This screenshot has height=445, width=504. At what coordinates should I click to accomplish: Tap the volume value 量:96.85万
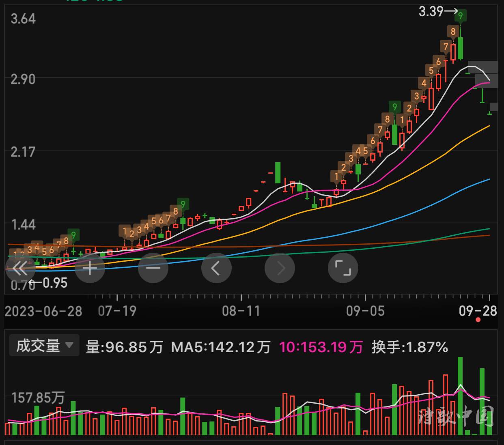point(124,347)
